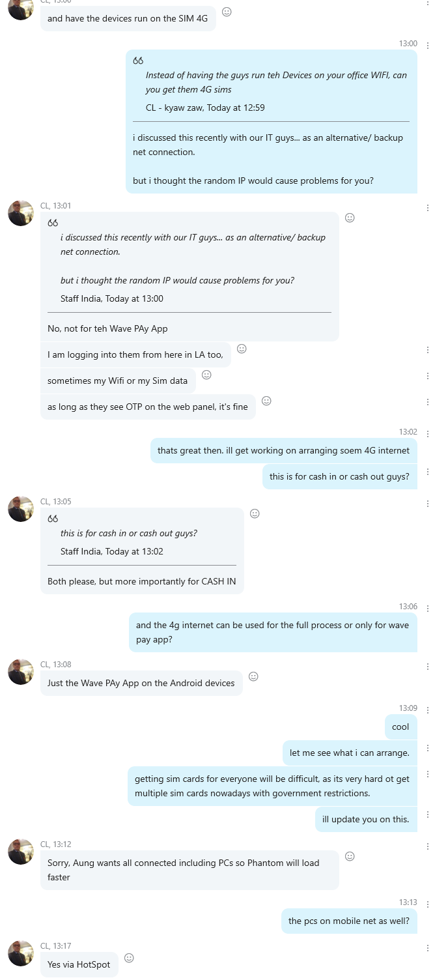
Task: Open more options for 'the pcs on mobile net' message
Action: [428, 904]
